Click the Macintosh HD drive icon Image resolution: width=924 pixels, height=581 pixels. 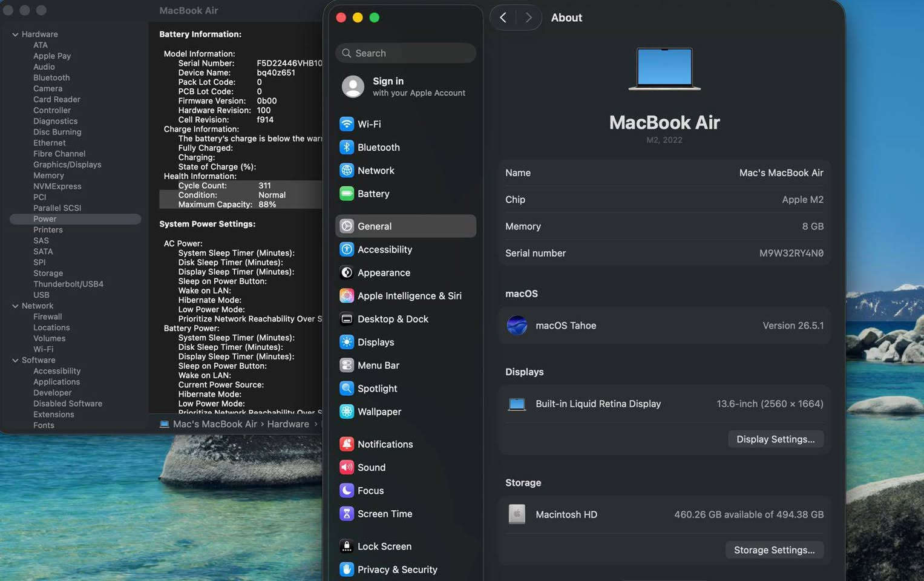click(x=517, y=514)
